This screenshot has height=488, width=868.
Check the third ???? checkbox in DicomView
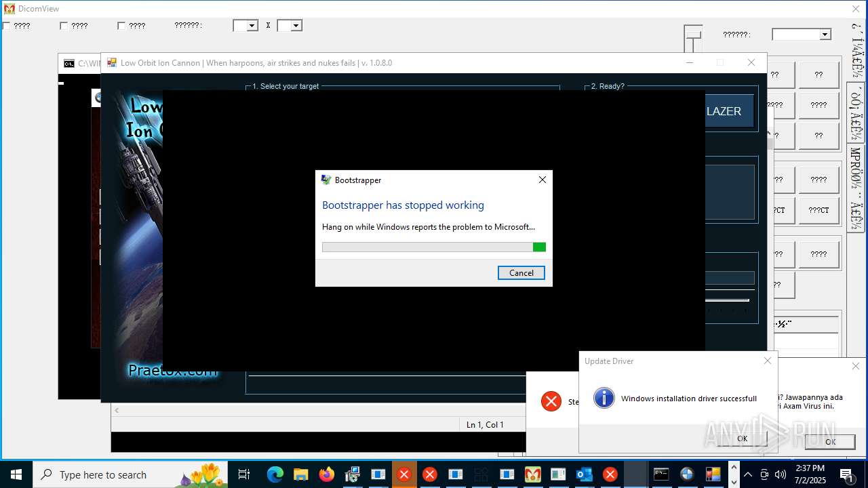pyautogui.click(x=121, y=26)
